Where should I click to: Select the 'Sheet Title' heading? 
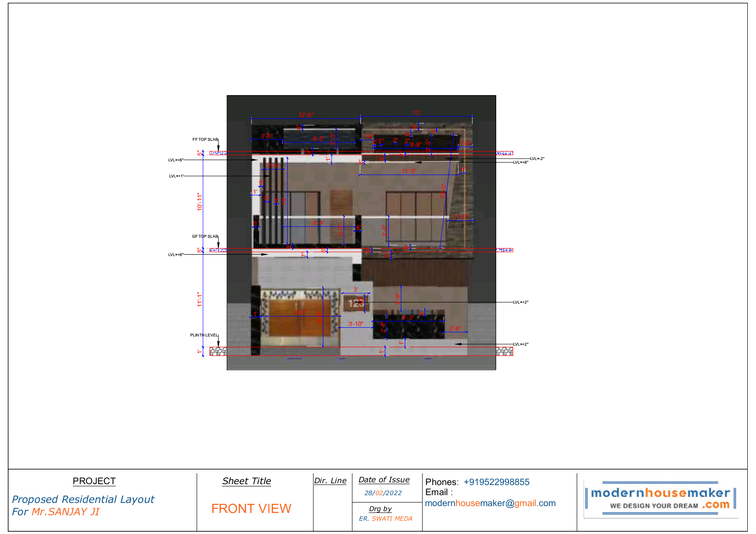pyautogui.click(x=247, y=481)
